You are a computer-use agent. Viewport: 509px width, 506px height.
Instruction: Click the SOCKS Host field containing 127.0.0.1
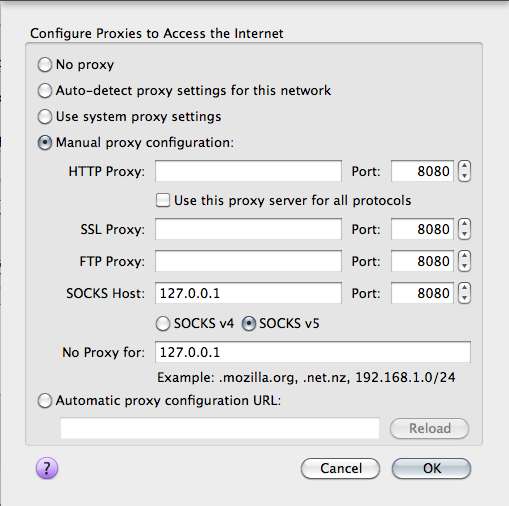(x=248, y=293)
